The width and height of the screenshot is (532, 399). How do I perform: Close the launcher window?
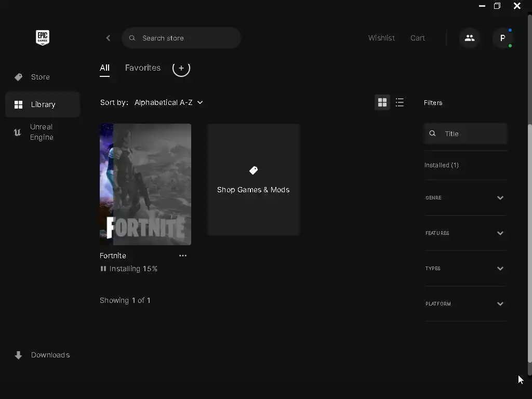[x=517, y=6]
